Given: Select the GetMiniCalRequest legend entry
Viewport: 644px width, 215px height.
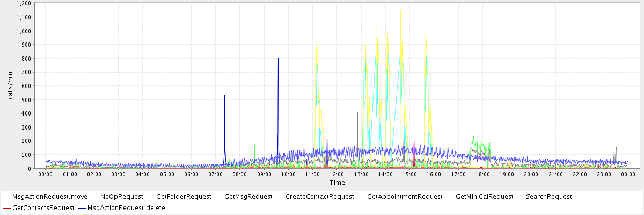Looking at the screenshot, I should pyautogui.click(x=484, y=197).
